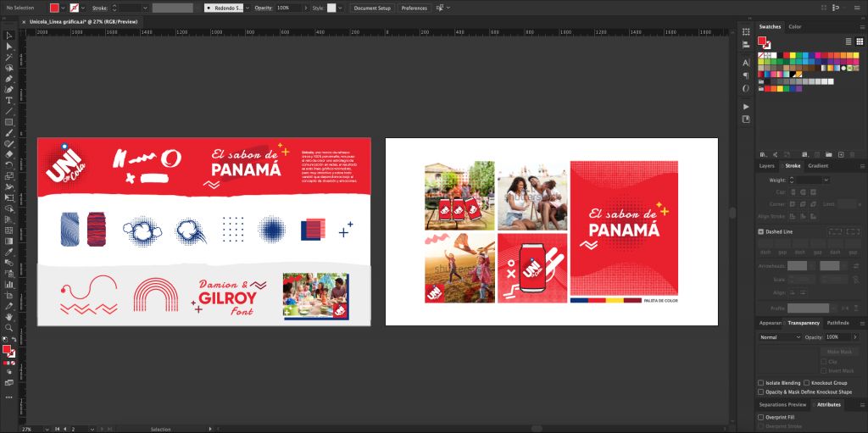Screen dimensions: 868x433
Task: Open the Swatch Libraries menu icon
Action: click(764, 154)
